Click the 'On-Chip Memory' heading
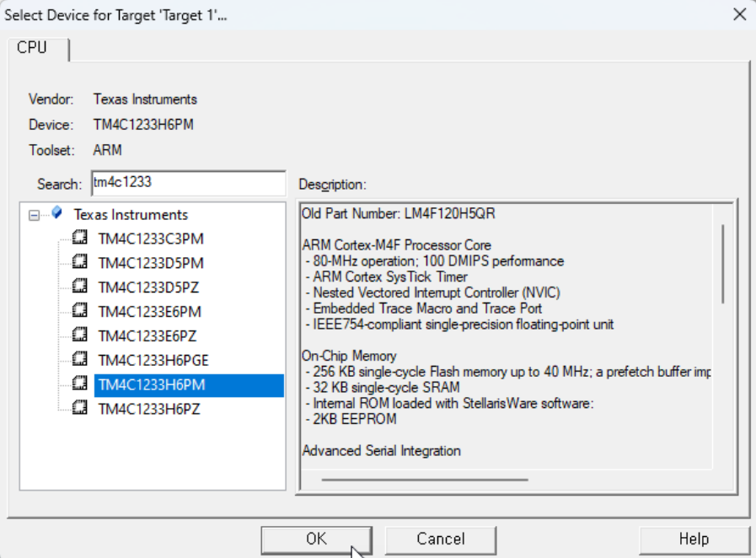Viewport: 756px width, 558px height. [x=349, y=356]
